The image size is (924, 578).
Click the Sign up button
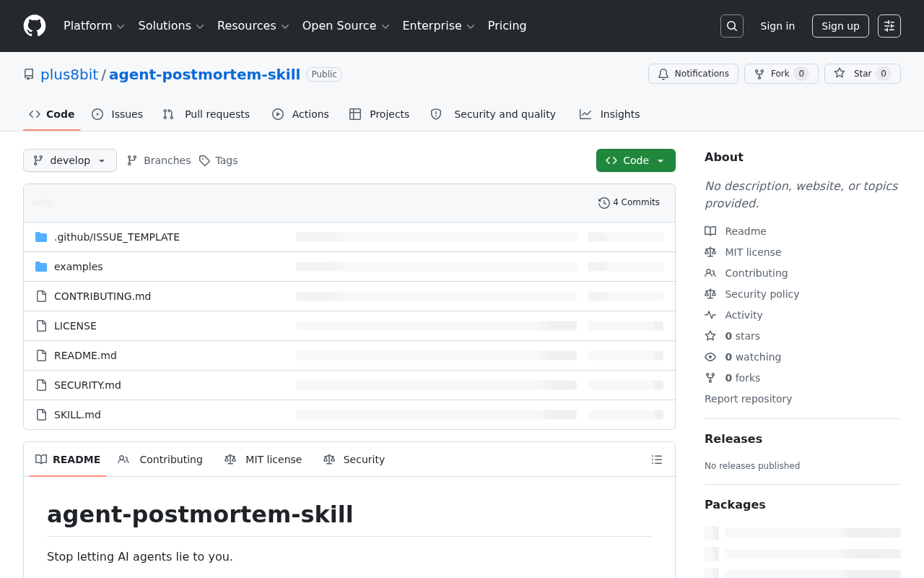tap(840, 26)
